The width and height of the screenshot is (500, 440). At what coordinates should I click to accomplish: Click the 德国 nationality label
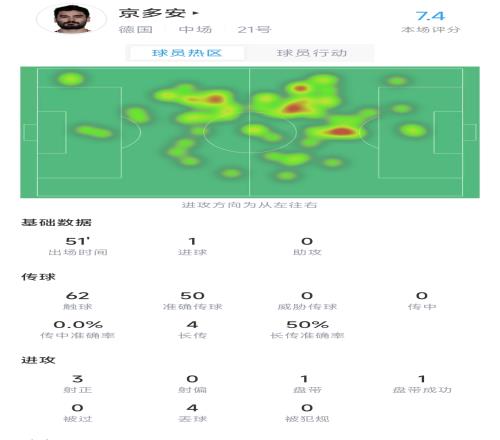136,30
